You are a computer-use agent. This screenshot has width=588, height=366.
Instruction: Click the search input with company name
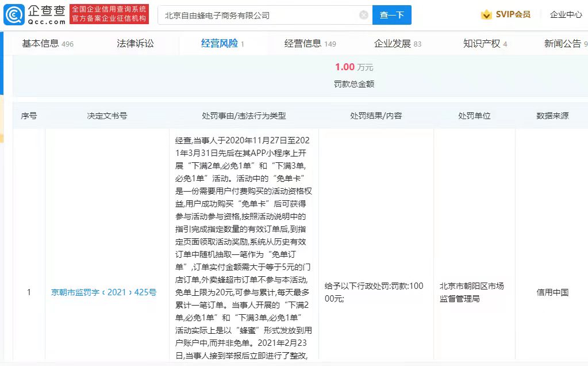265,15
